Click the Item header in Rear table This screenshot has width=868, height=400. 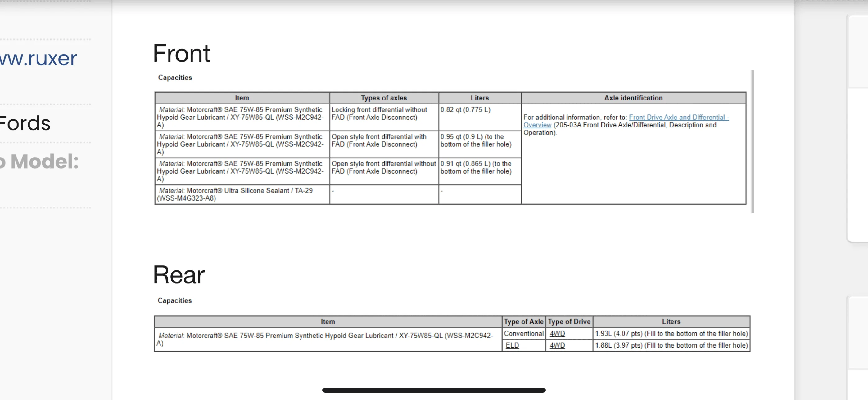tap(328, 322)
